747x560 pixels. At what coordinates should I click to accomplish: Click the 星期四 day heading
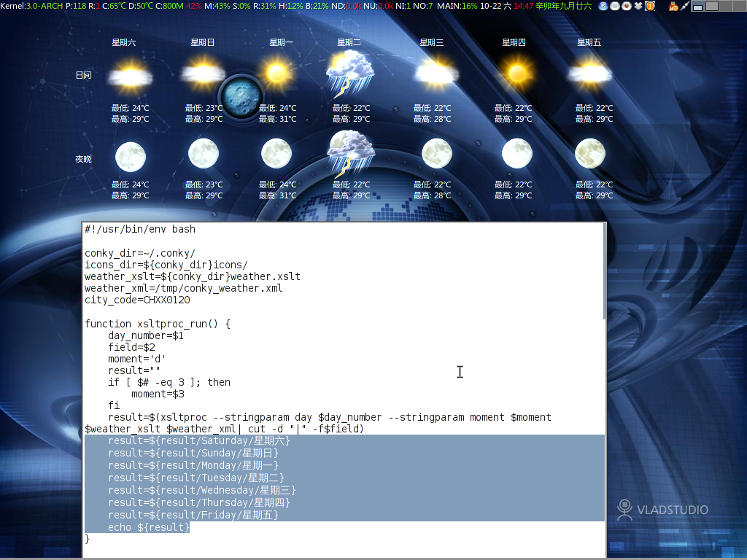[514, 42]
